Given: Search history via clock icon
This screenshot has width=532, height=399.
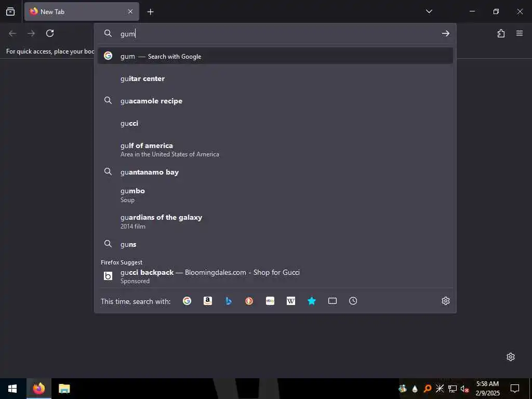Looking at the screenshot, I should [x=353, y=301].
